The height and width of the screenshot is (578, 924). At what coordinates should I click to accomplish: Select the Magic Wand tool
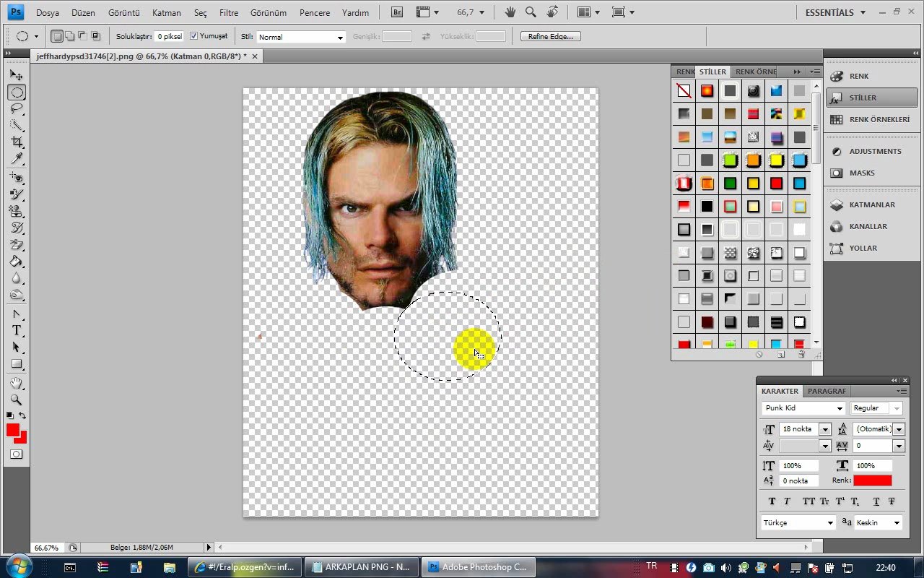[x=17, y=125]
